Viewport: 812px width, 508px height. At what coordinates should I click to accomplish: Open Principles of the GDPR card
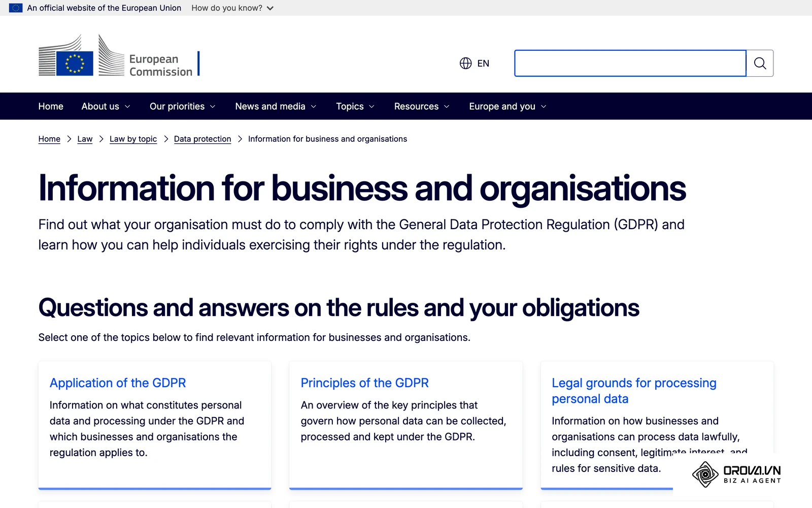click(364, 383)
